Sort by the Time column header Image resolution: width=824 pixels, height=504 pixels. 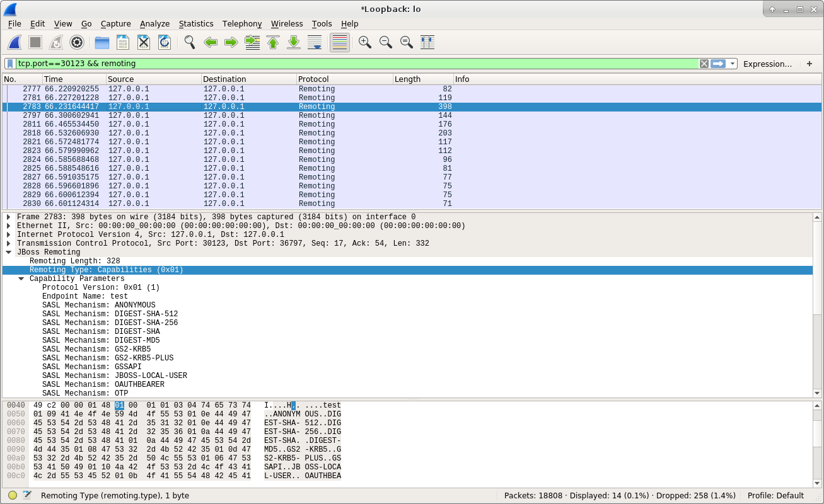coord(74,79)
